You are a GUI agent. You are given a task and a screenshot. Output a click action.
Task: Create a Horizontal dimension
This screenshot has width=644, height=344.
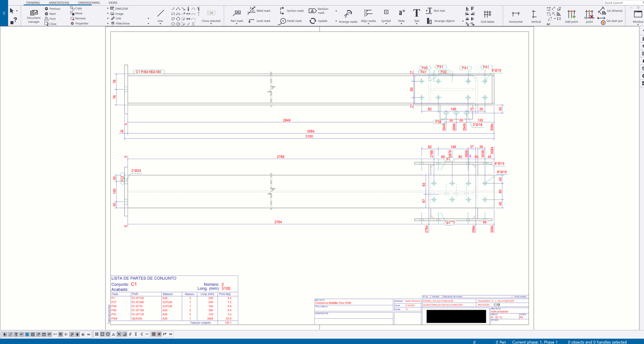click(516, 16)
